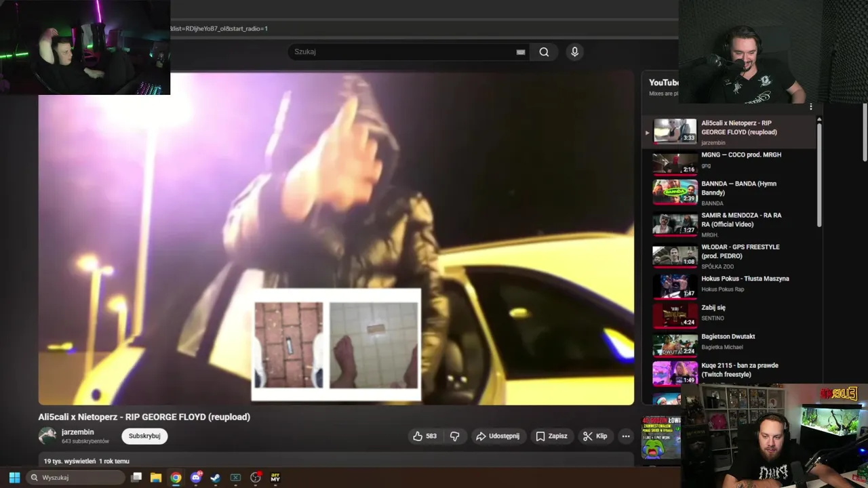Click the Wyszukaj taskbar search box
Image resolution: width=868 pixels, height=488 pixels.
[x=75, y=477]
